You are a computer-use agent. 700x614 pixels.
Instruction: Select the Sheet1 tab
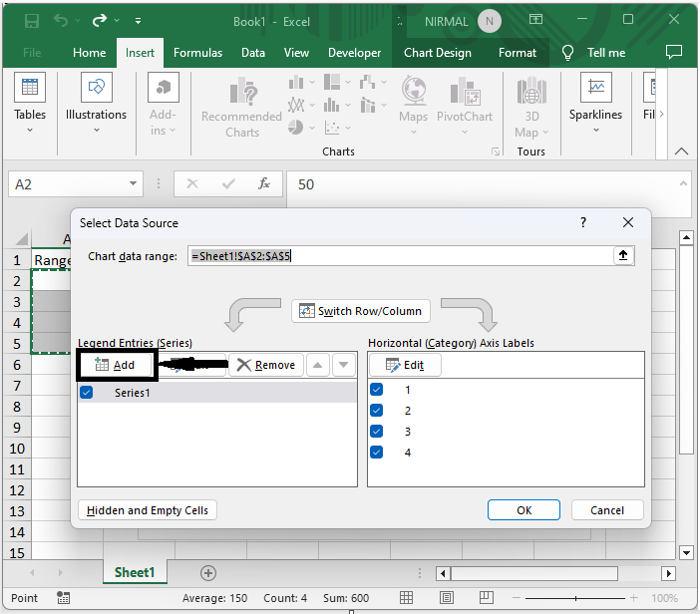click(x=135, y=572)
